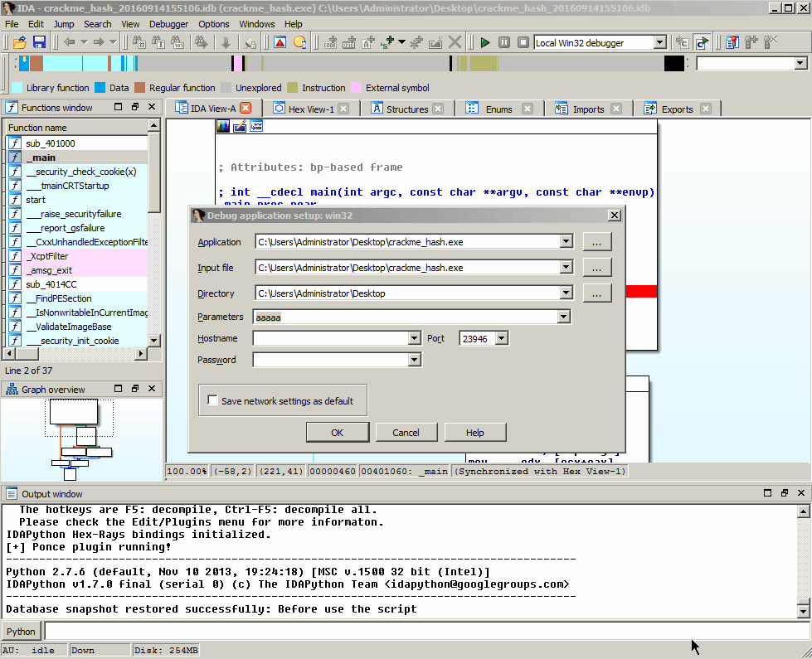Click the search immediate value binoculars icon

coord(139,42)
